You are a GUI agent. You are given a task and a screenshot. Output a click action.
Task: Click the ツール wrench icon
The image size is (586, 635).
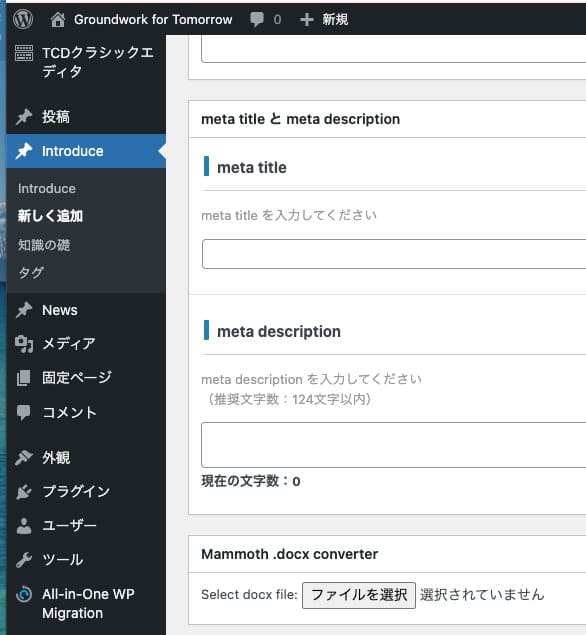coord(24,560)
